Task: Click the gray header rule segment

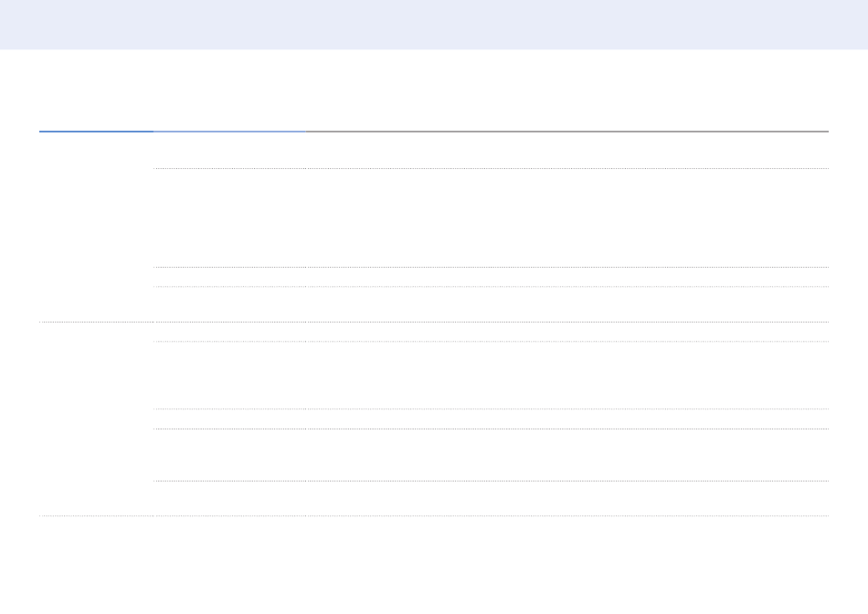Action: (566, 132)
